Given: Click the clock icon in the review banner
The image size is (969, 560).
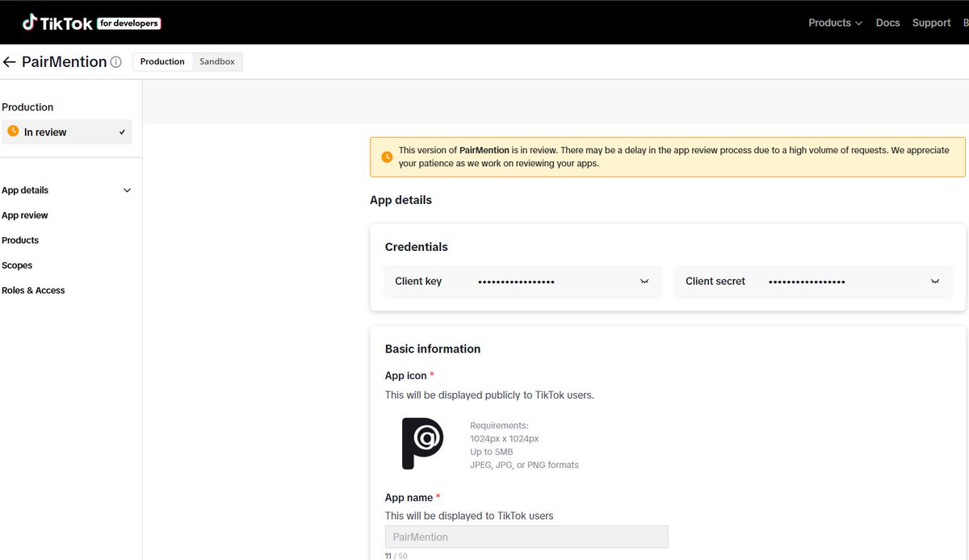Looking at the screenshot, I should (387, 157).
